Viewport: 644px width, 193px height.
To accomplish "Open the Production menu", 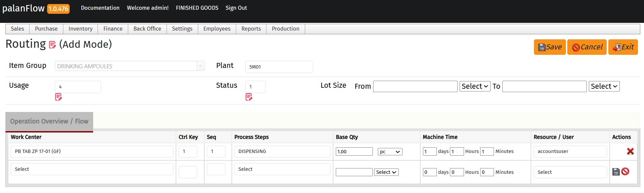I will coord(285,29).
